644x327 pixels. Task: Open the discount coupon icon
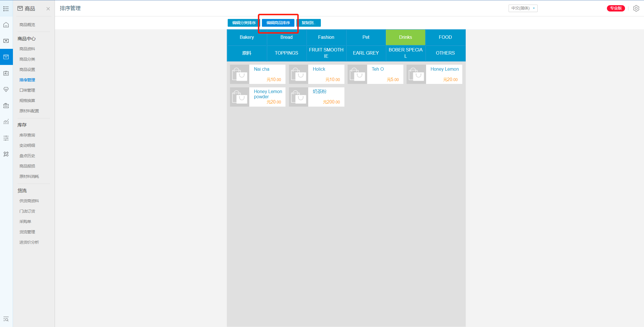6,106
